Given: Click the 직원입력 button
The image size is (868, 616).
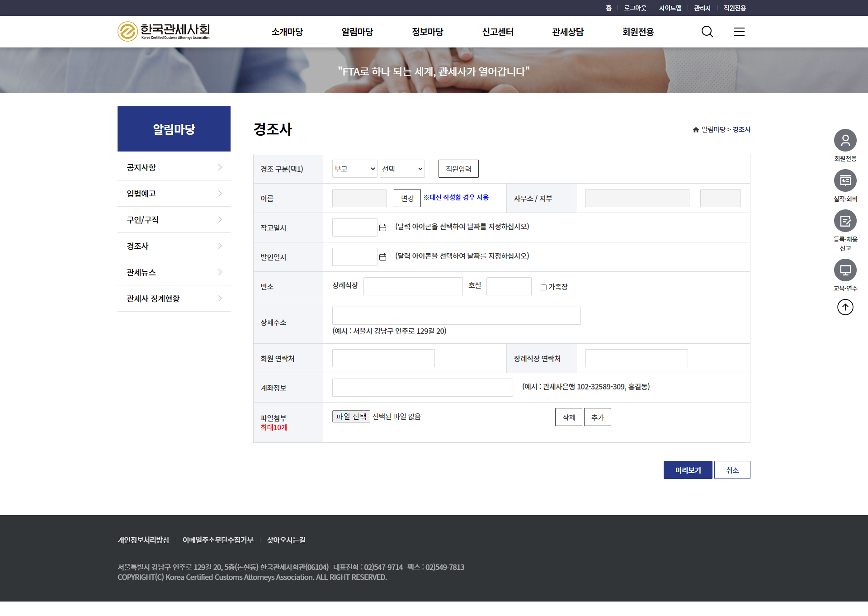Looking at the screenshot, I should pyautogui.click(x=458, y=169).
